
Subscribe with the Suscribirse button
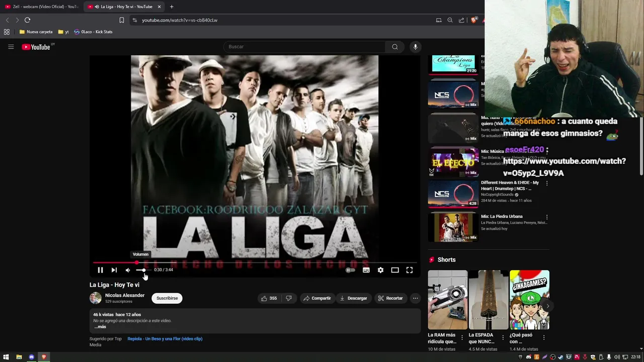pos(167,298)
